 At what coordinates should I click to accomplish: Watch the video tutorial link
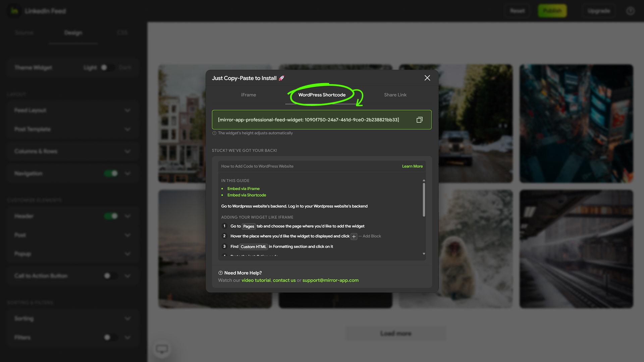point(256,280)
